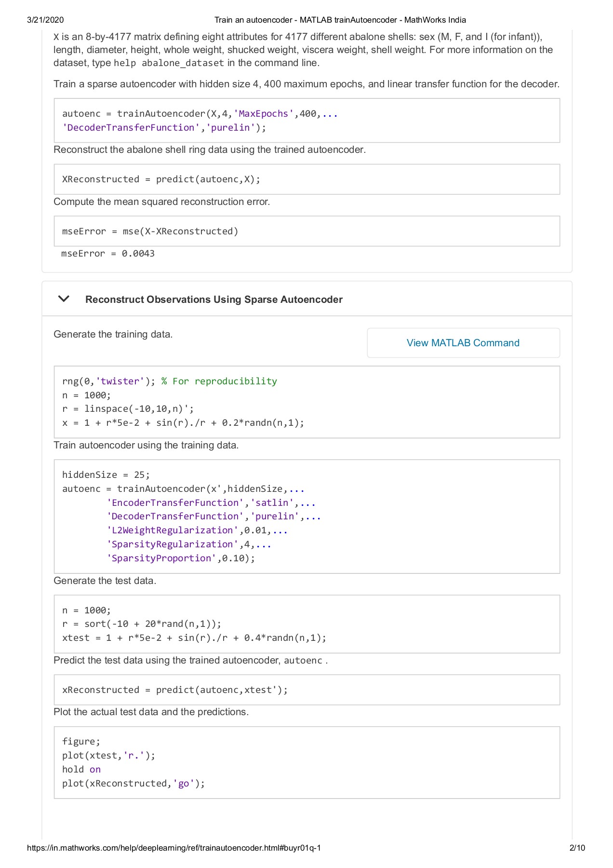613x868 pixels.
Task: Click the inline help abalone_dataset code
Action: click(169, 63)
